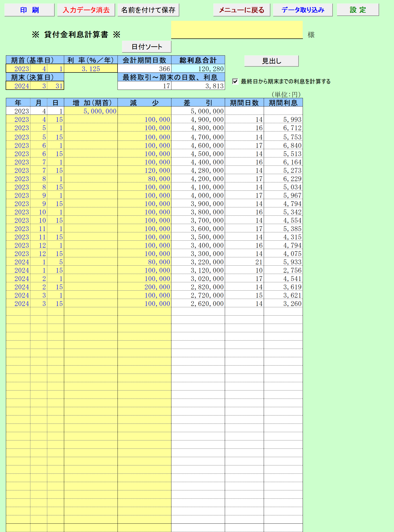Select the interest rate cell 3.125

pyautogui.click(x=91, y=69)
